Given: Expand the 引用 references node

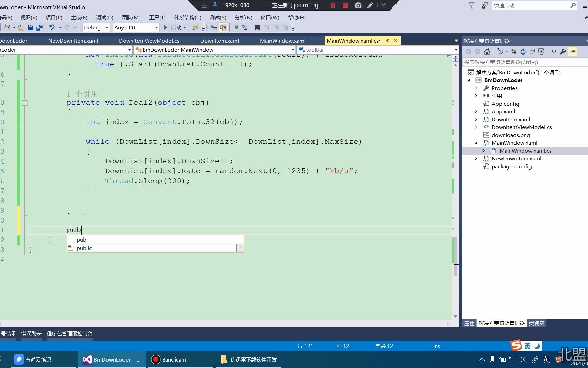Looking at the screenshot, I should pyautogui.click(x=476, y=96).
